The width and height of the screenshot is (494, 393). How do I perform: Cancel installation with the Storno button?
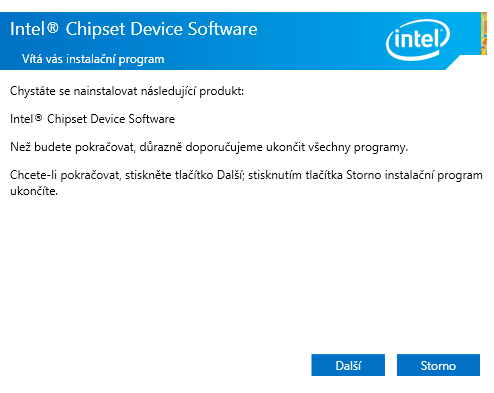pos(438,365)
